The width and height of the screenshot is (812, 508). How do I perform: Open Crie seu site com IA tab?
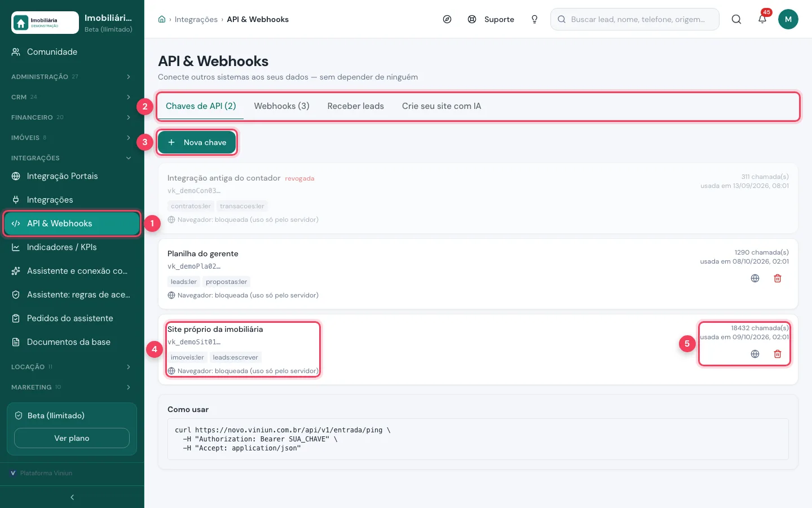[442, 106]
